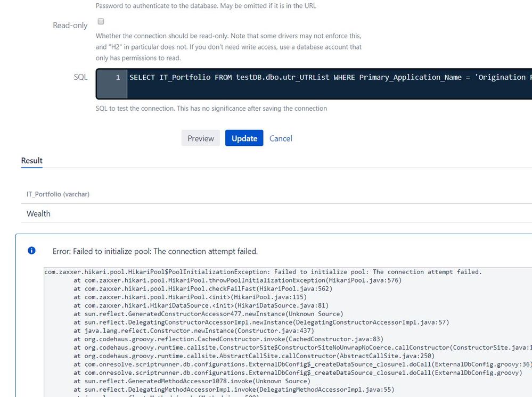Click the blue info icon beside the error
The image size is (532, 397).
click(31, 251)
